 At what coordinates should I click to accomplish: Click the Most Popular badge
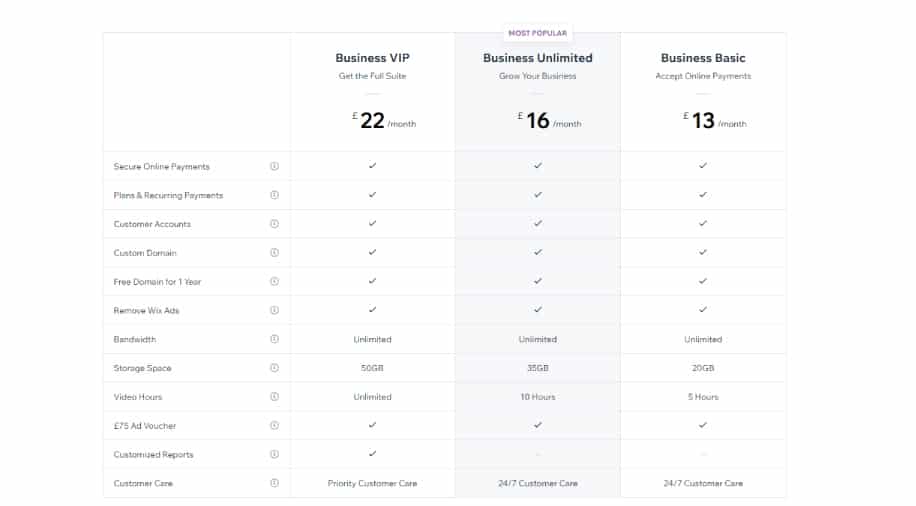click(x=537, y=33)
